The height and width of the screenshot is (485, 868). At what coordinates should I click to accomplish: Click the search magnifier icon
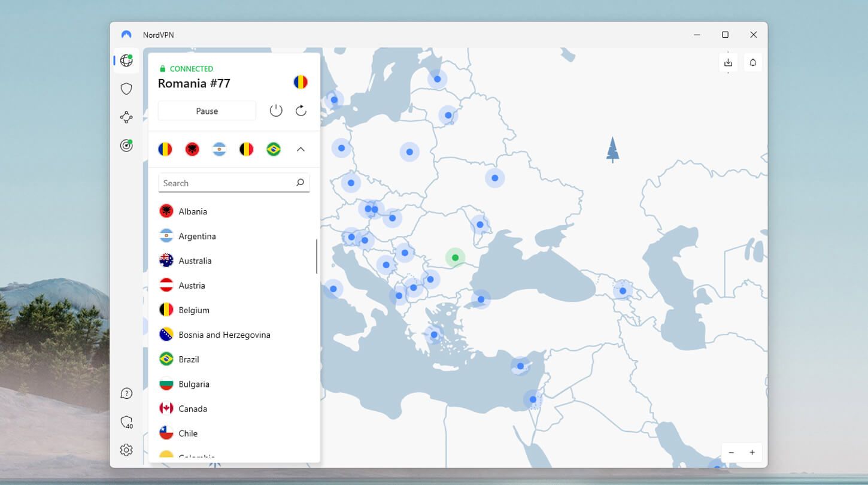(x=300, y=183)
